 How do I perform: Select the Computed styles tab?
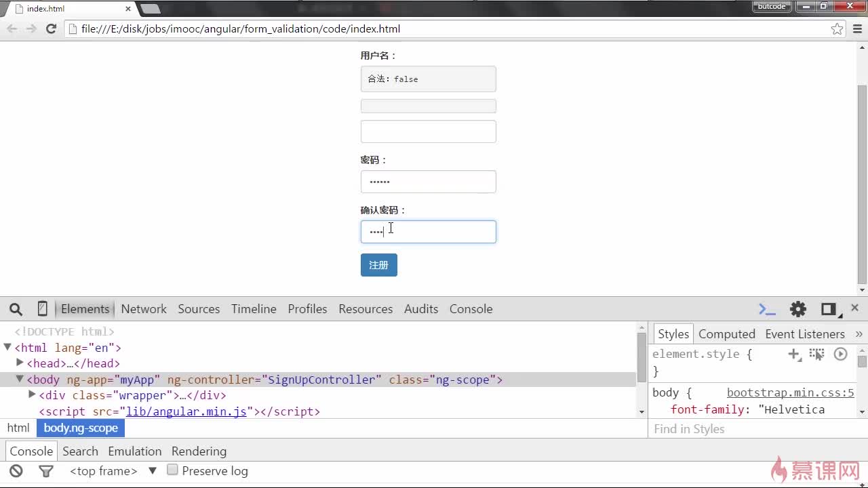[x=727, y=334]
